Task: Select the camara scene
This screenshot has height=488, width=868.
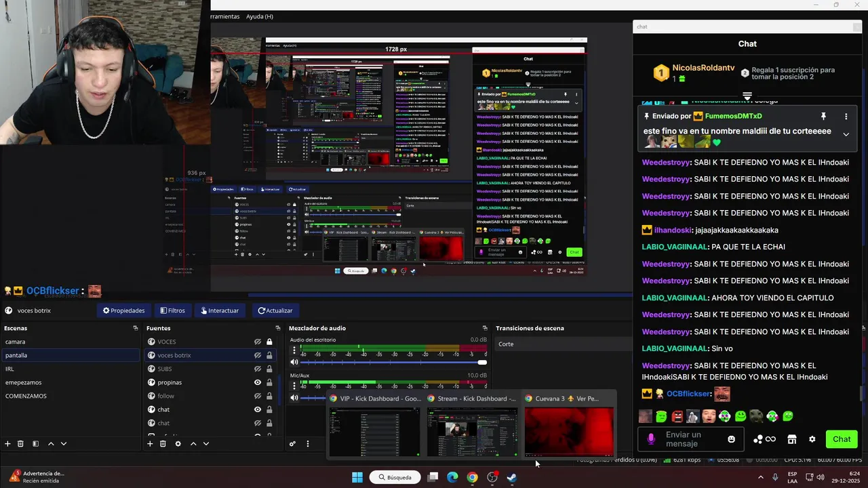Action: pos(71,342)
